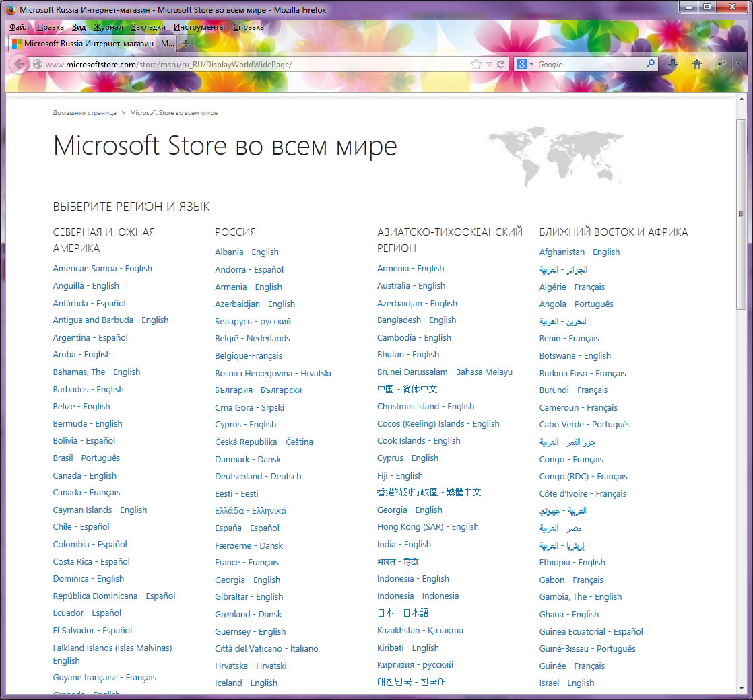
Task: Choose Costa Rica - Español
Action: [x=91, y=562]
